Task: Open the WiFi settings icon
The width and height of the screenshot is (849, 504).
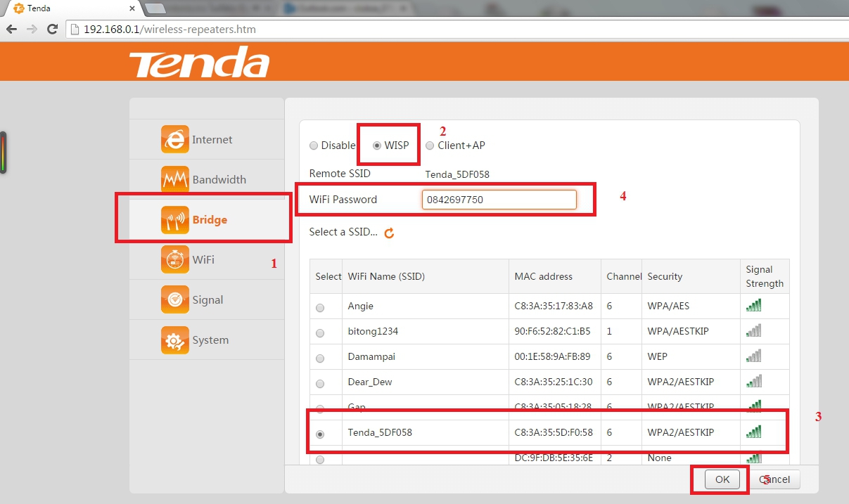Action: (x=175, y=259)
